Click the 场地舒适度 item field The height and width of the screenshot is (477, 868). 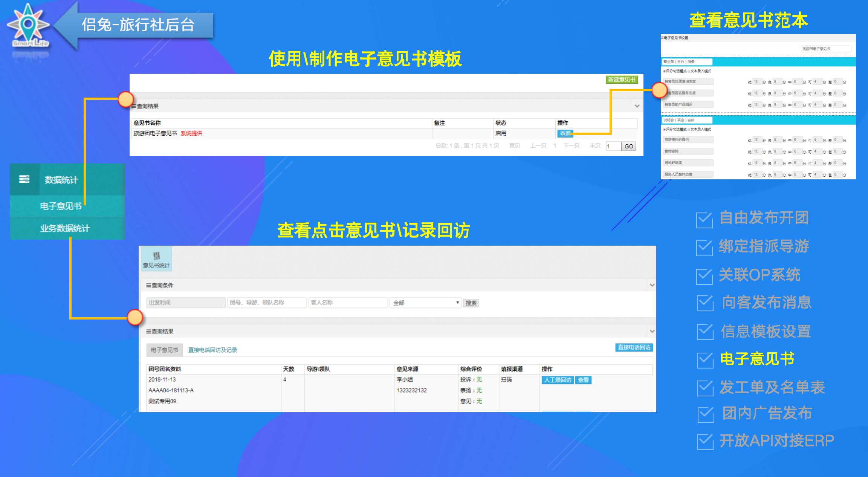(688, 163)
